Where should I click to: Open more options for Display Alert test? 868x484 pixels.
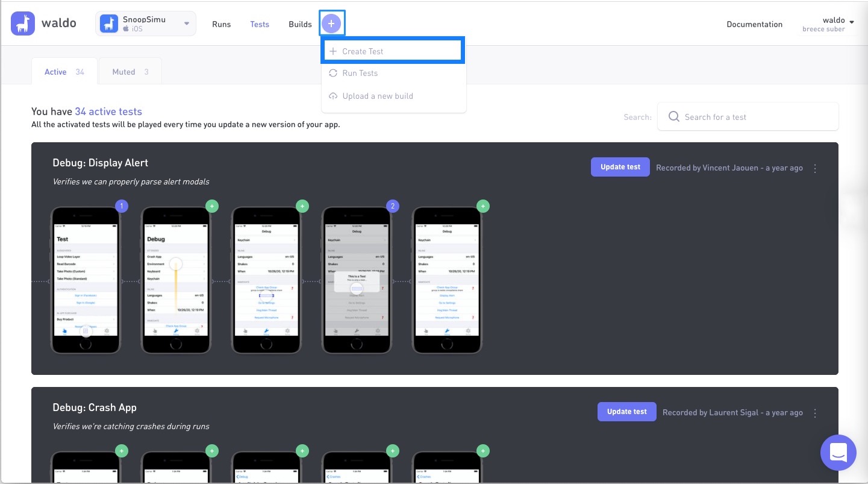[815, 168]
